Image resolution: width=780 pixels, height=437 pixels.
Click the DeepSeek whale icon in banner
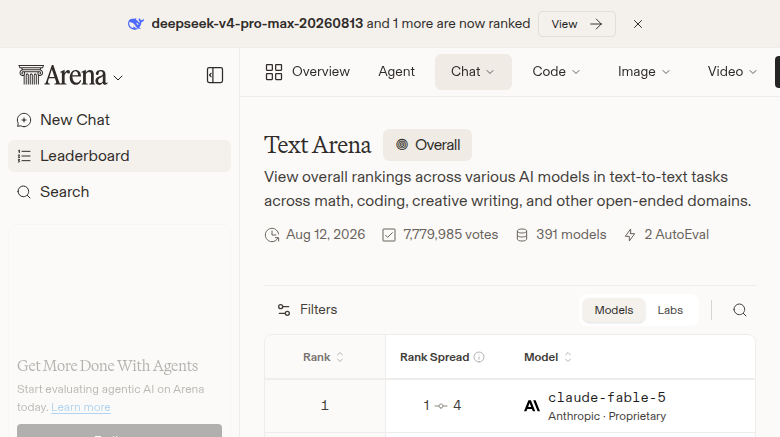coord(135,24)
